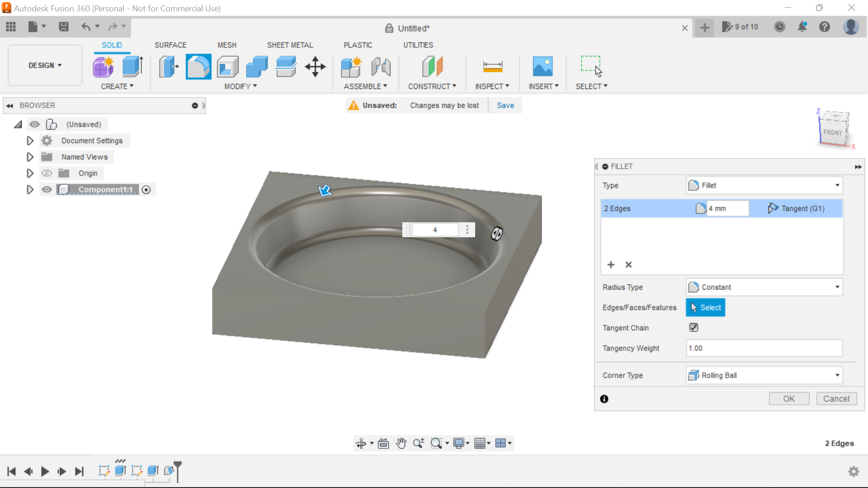Switch to the UTILITIES tab

418,45
